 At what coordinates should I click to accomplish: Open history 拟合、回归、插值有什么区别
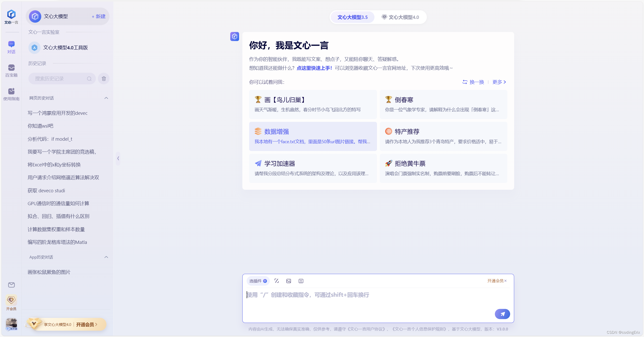(x=58, y=216)
